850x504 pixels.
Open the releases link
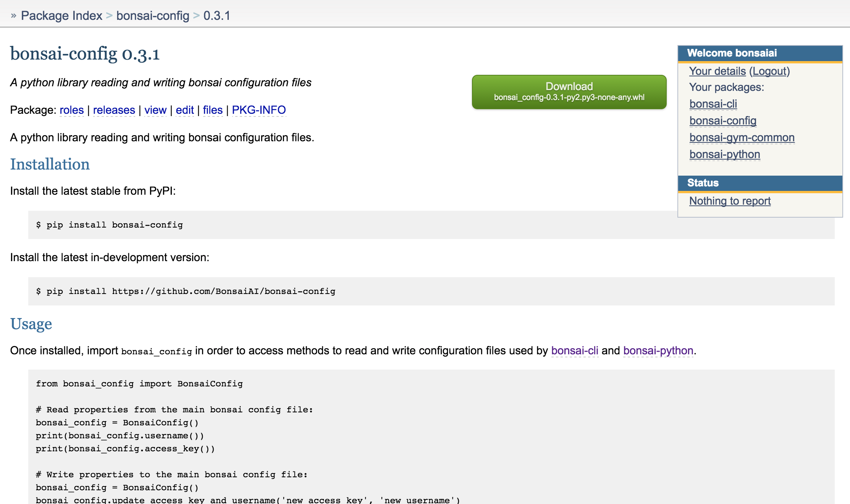pos(114,110)
